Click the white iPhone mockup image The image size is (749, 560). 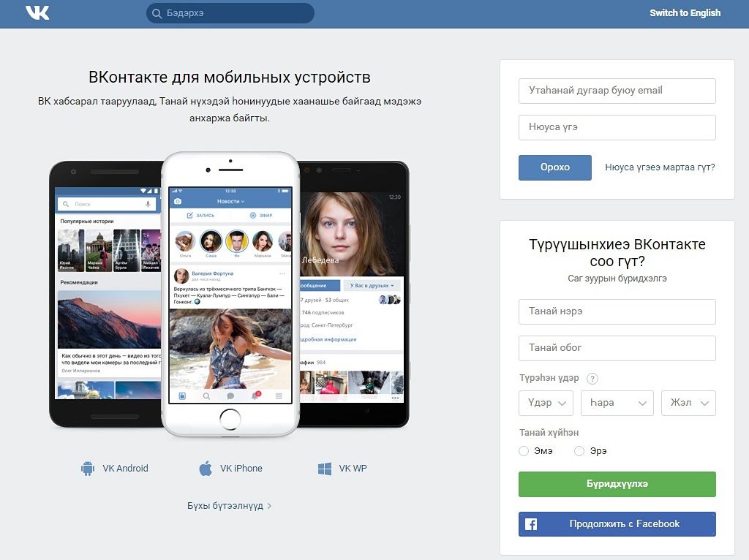click(230, 294)
